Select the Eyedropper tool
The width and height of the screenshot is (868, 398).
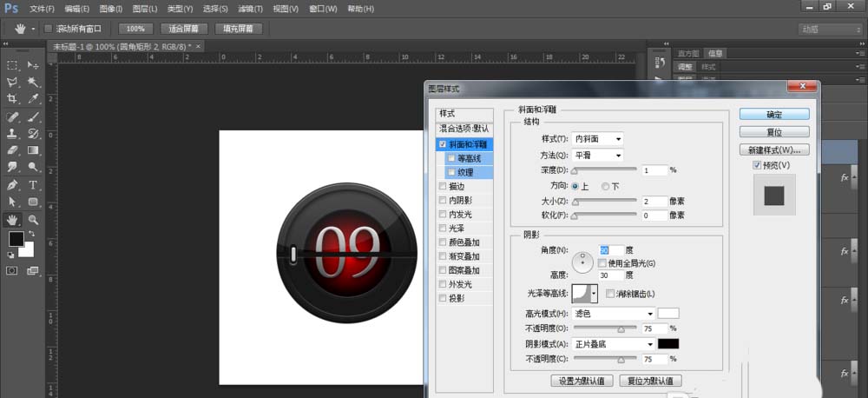(33, 100)
